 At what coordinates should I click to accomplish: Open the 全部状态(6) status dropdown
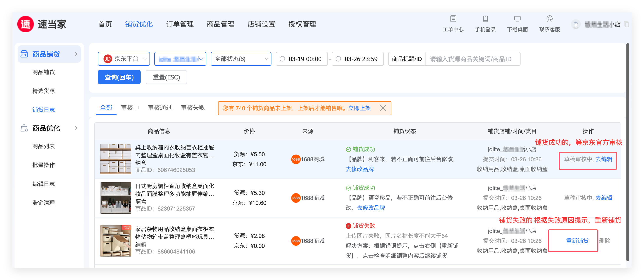pos(241,59)
